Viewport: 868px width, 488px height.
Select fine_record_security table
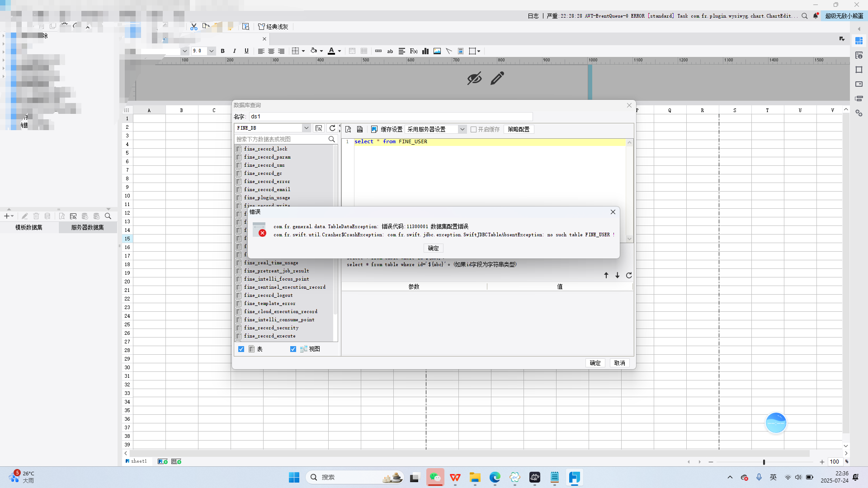[x=271, y=328]
